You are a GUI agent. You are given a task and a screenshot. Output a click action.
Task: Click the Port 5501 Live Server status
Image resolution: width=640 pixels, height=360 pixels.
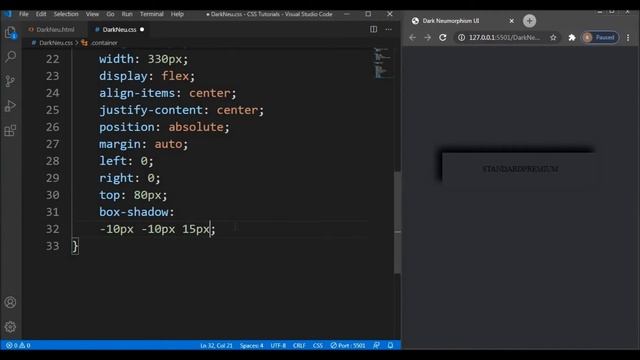click(x=348, y=345)
